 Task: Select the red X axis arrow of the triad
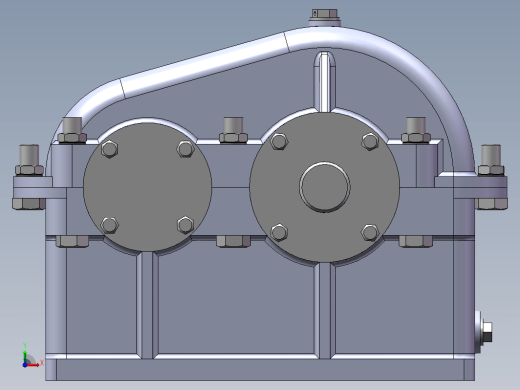pyautogui.click(x=34, y=364)
